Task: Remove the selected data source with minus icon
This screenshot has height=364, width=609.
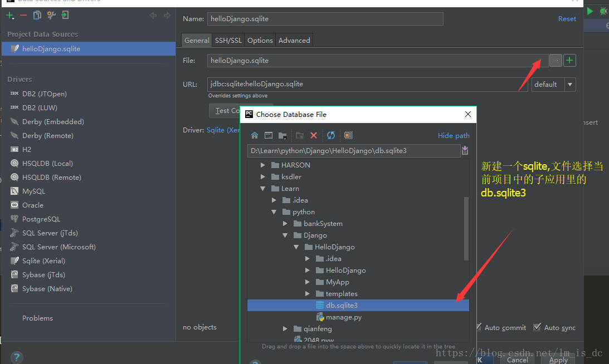Action: coord(23,16)
